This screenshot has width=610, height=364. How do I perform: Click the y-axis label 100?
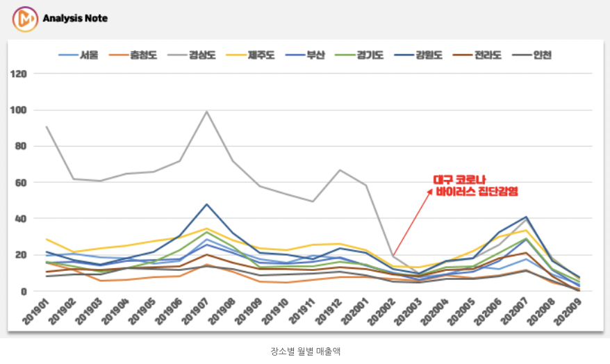(x=18, y=110)
